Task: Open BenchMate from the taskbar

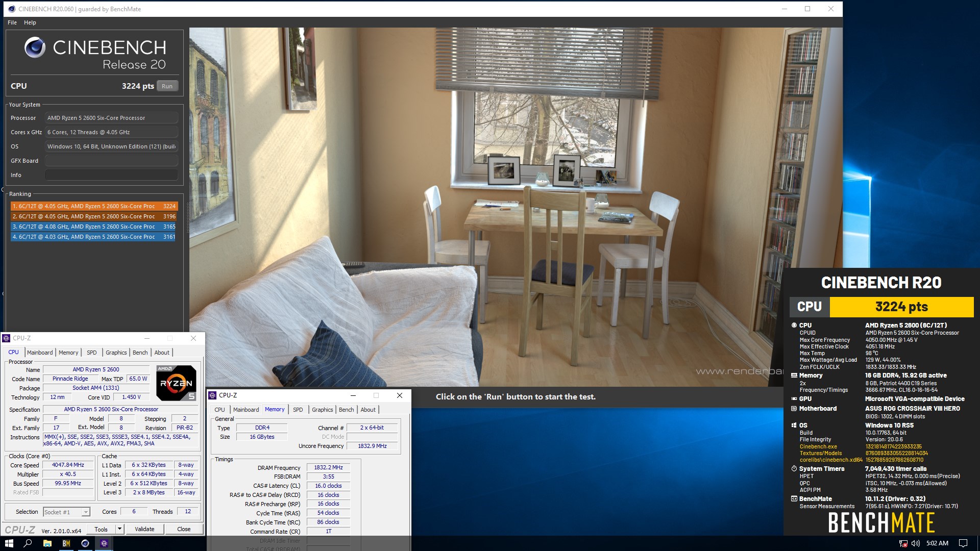Action: (x=66, y=543)
